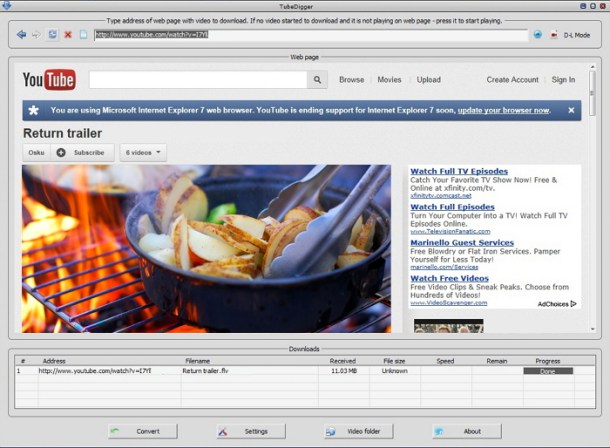Viewport: 610px width, 448px height.
Task: Open the Browse menu on YouTube
Action: 351,80
